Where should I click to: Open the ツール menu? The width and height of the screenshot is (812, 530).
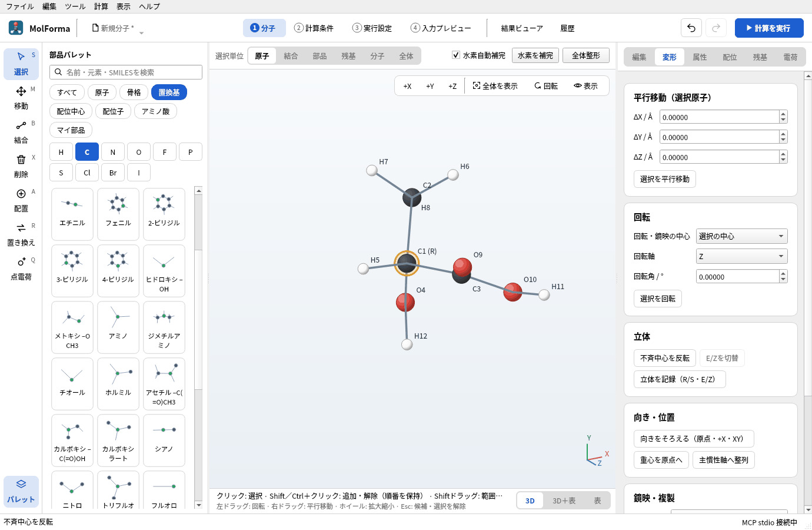tap(75, 6)
